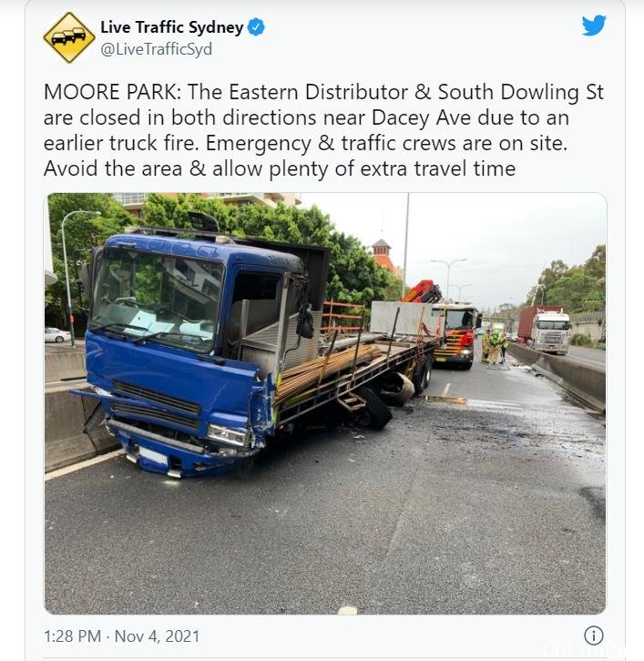Click the white car in photo
The height and width of the screenshot is (661, 644).
point(57,335)
